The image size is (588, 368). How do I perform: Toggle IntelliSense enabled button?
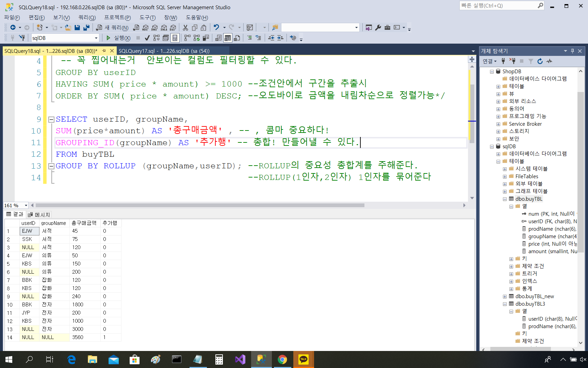point(175,38)
